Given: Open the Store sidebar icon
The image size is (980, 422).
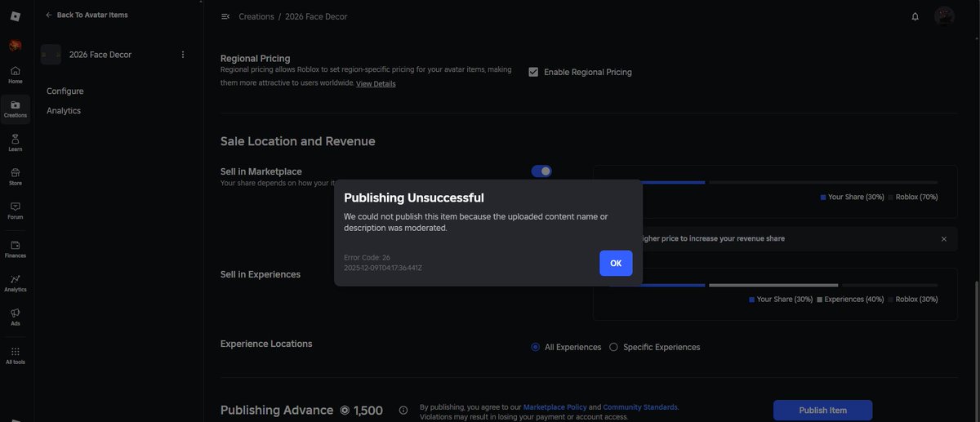Looking at the screenshot, I should [16, 177].
